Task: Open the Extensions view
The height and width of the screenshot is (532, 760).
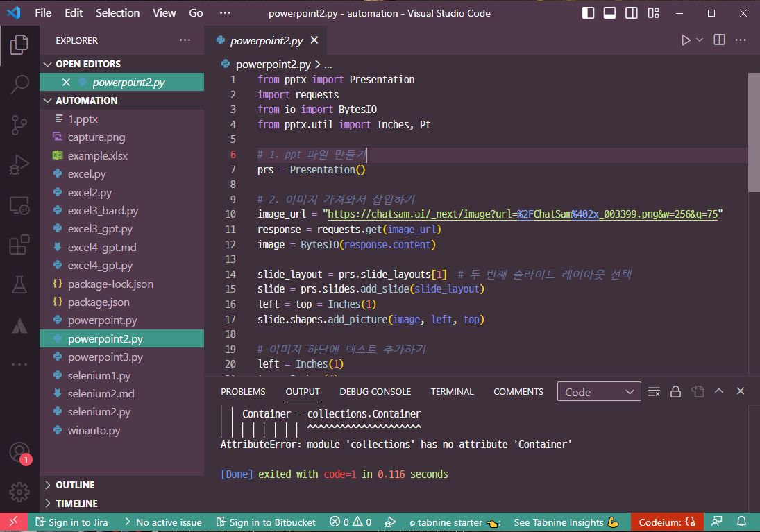Action: click(x=19, y=245)
